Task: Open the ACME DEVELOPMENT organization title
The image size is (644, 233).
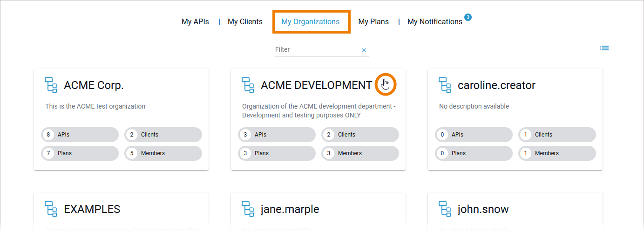Action: (316, 85)
